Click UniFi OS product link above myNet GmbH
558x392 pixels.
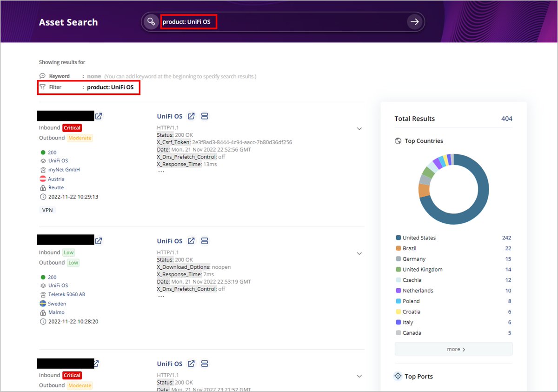58,161
